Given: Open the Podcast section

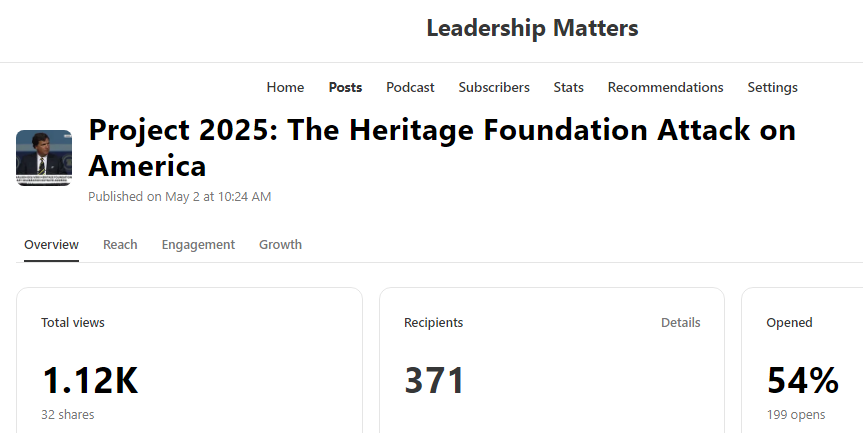Looking at the screenshot, I should point(410,87).
